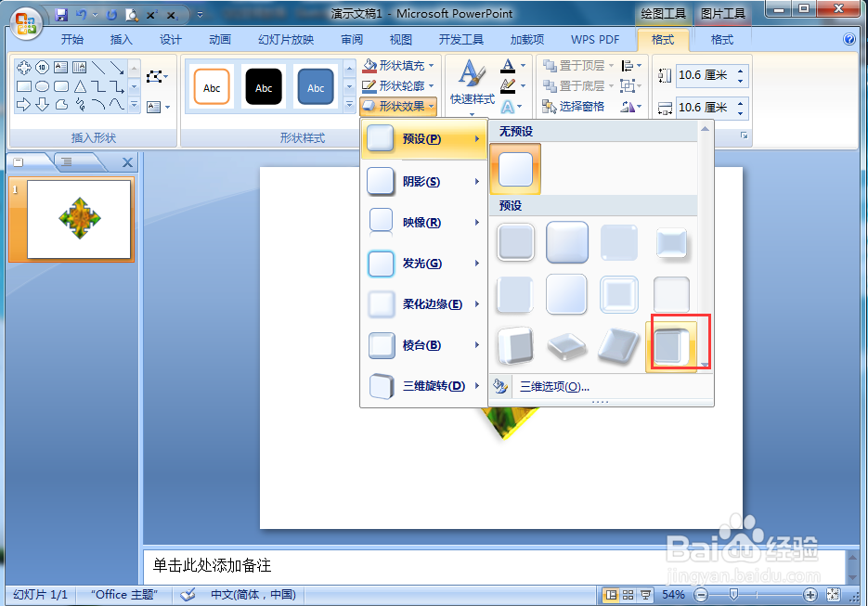Insert a triangle shape

point(80,86)
